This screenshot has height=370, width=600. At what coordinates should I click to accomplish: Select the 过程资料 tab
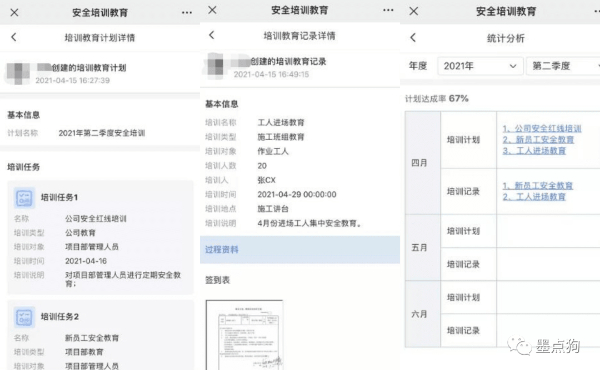[300, 249]
